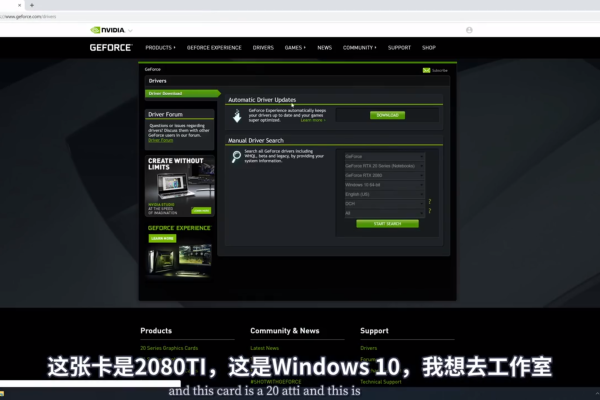Viewport: 600px width, 400px height.
Task: Open the Community menu
Action: [359, 47]
